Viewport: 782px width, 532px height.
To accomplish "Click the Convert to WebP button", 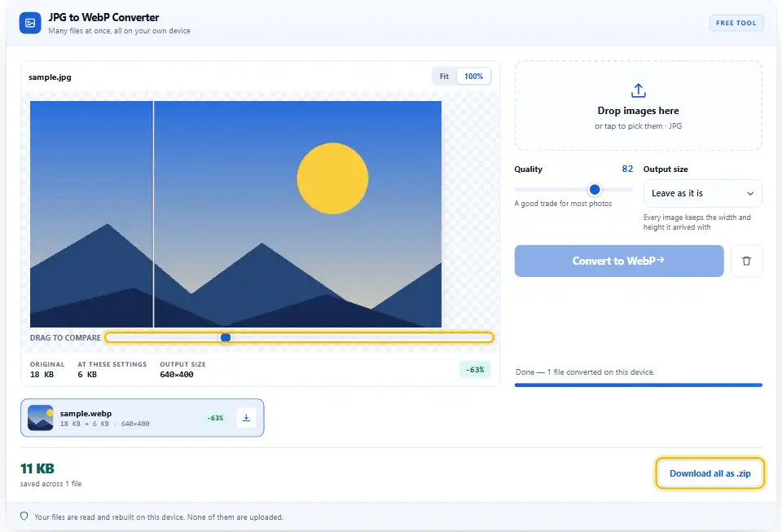I will tap(619, 261).
